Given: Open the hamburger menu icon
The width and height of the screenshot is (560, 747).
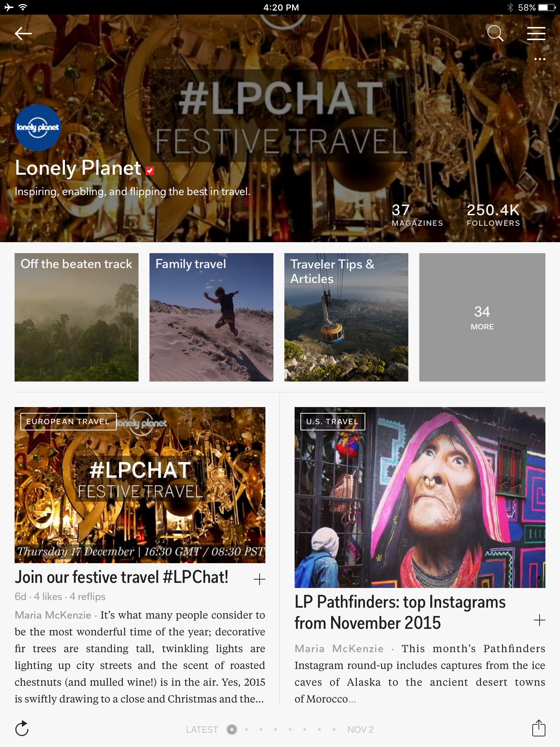Looking at the screenshot, I should [536, 34].
